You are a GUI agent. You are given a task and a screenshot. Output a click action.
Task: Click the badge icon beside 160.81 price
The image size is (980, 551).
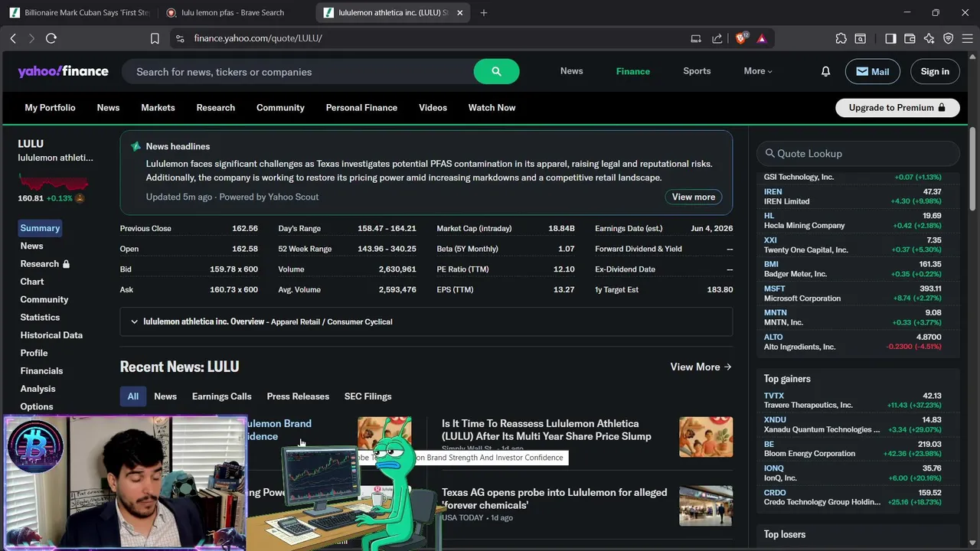point(80,198)
